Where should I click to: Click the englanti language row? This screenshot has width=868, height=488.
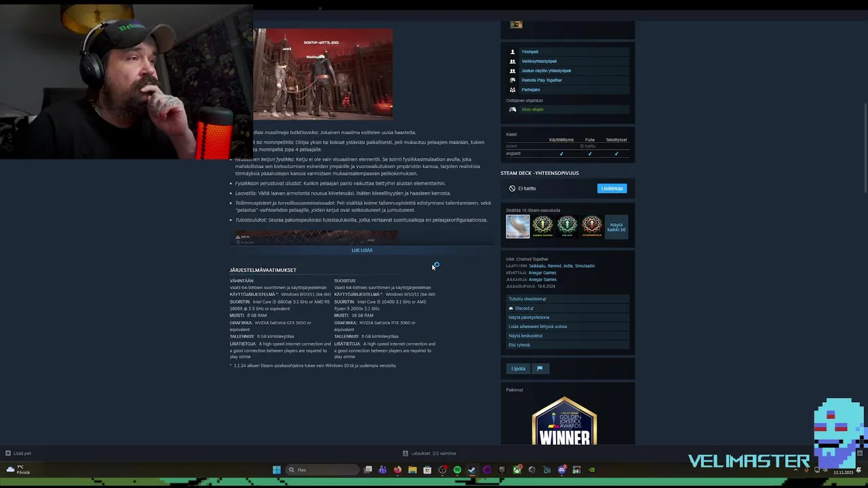(567, 154)
